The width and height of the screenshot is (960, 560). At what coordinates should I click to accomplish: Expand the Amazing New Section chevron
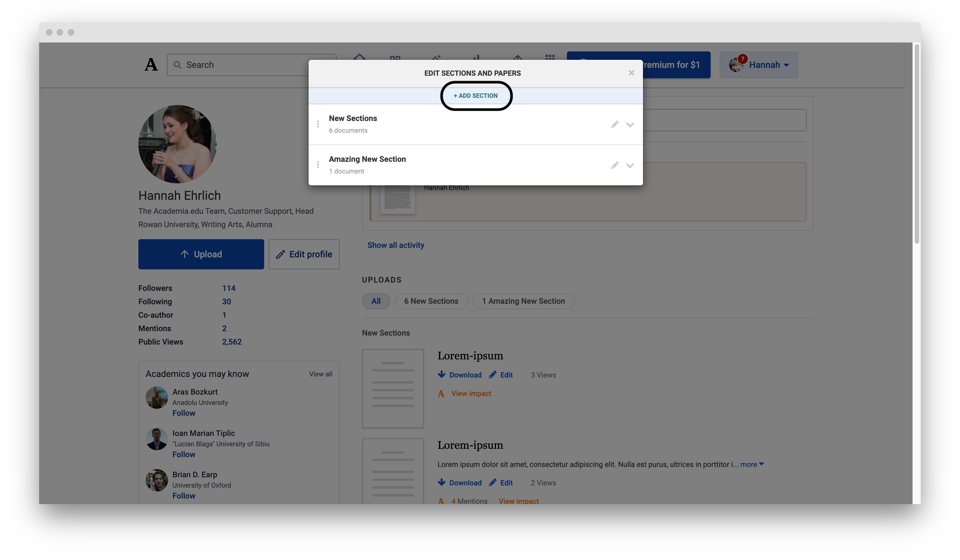pos(630,165)
